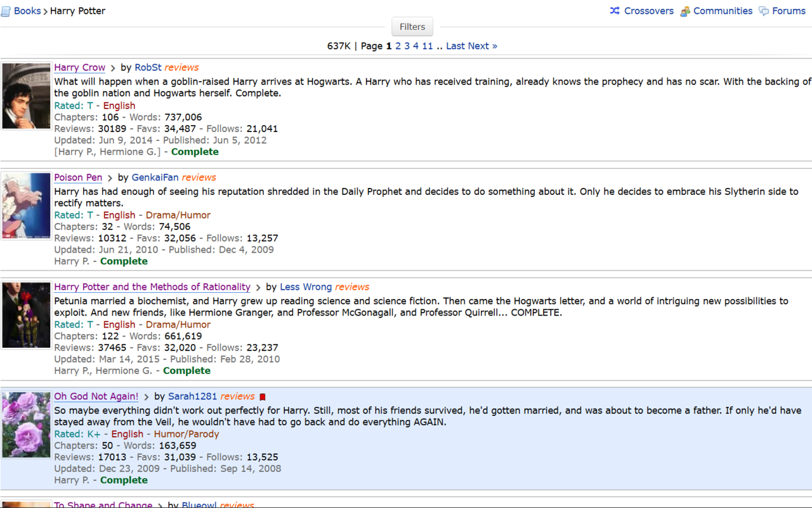The width and height of the screenshot is (812, 508).
Task: Click the "Harry Potter" breadcrumb text
Action: click(x=78, y=11)
